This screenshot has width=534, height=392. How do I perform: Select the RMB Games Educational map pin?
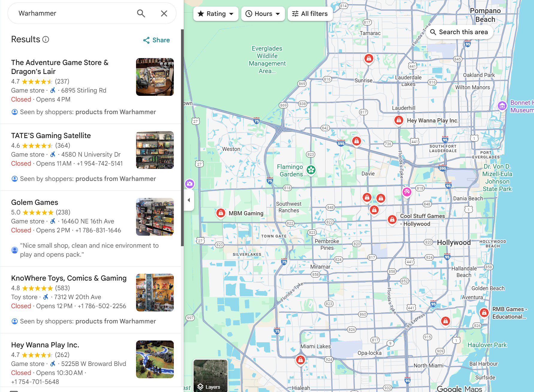tap(484, 313)
